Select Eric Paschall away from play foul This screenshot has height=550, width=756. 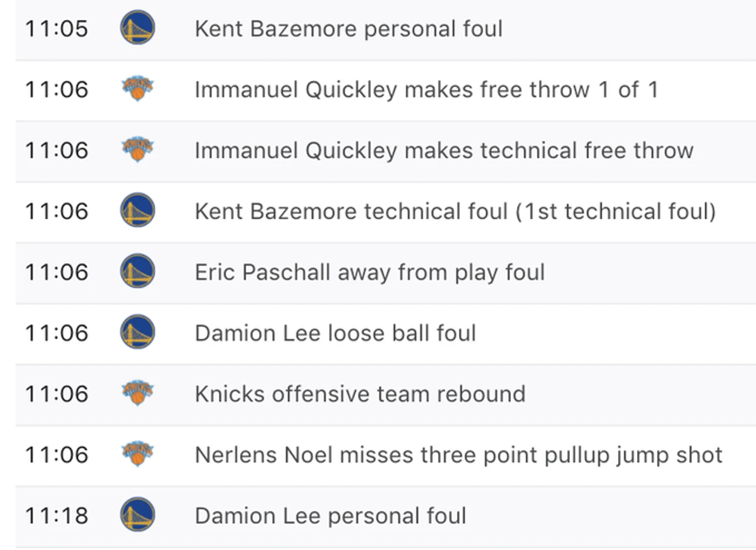[385, 273]
